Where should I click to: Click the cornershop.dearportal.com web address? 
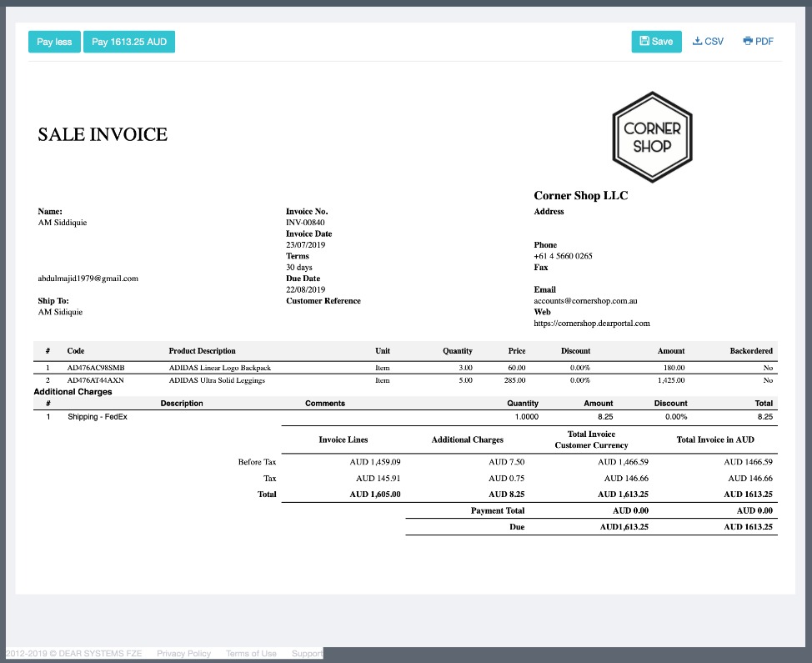pos(591,324)
